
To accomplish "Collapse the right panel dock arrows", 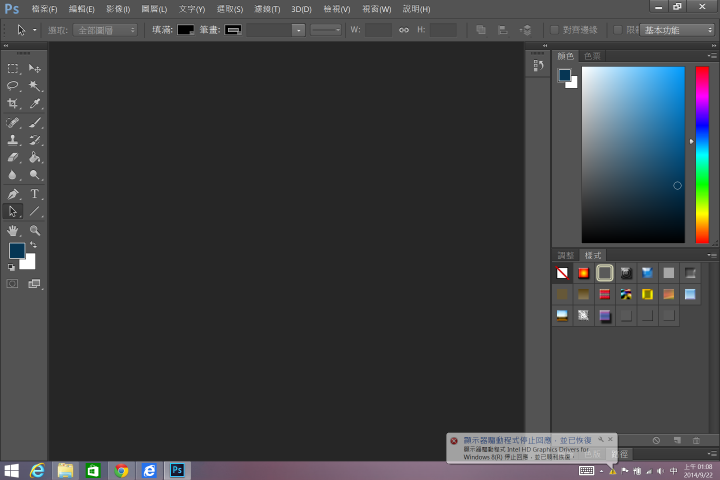I will pyautogui.click(x=714, y=45).
